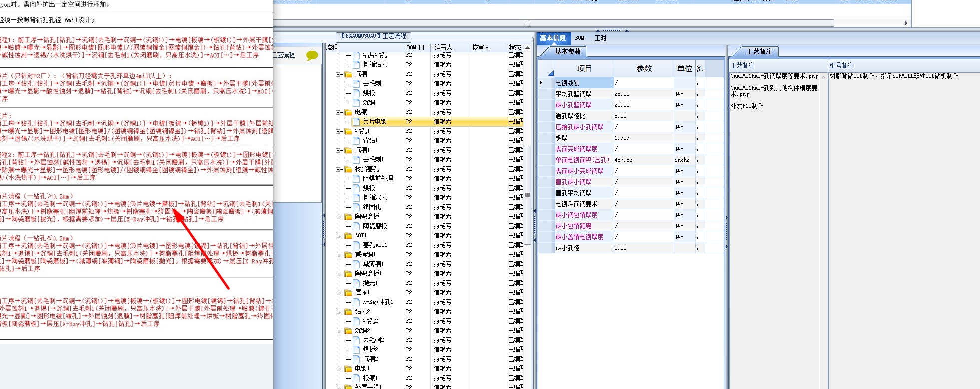Collapse the 沉铜1 folder node

pyautogui.click(x=338, y=150)
